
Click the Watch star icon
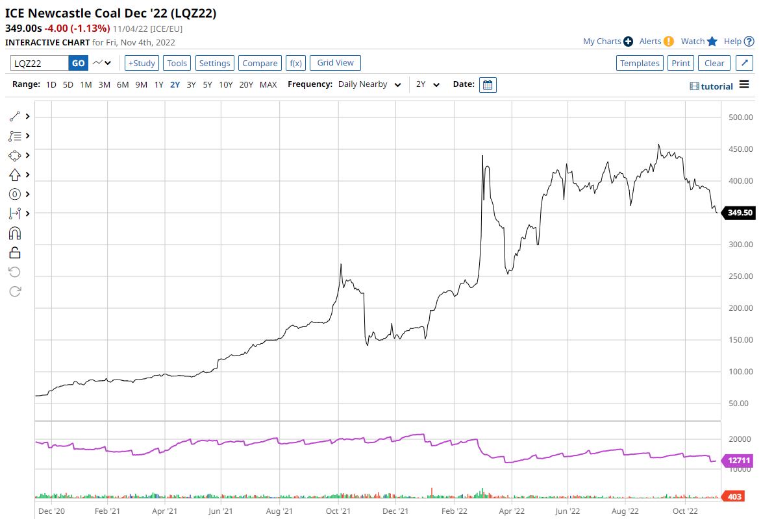(x=712, y=42)
